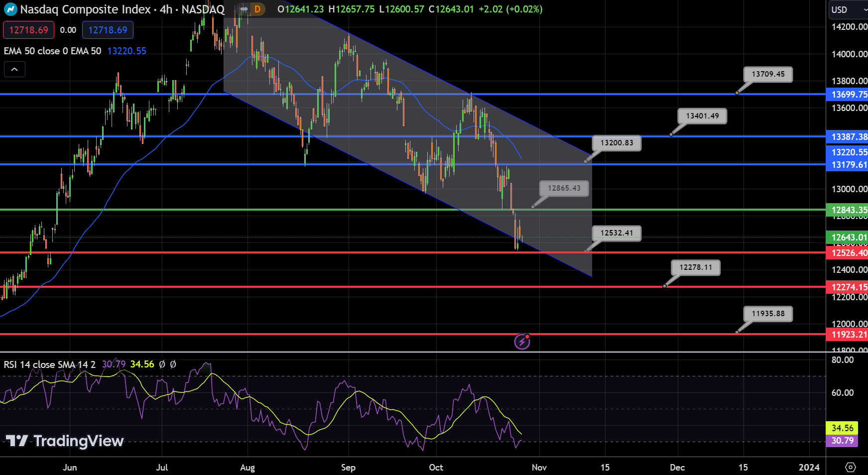The width and height of the screenshot is (868, 475).
Task: Click the red 11923.21 price axis label
Action: 847,335
